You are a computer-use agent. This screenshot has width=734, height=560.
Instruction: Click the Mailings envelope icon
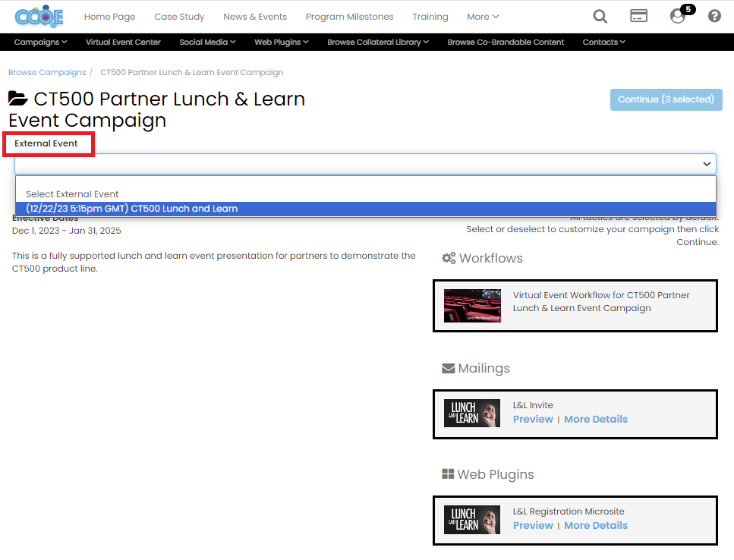pyautogui.click(x=448, y=369)
